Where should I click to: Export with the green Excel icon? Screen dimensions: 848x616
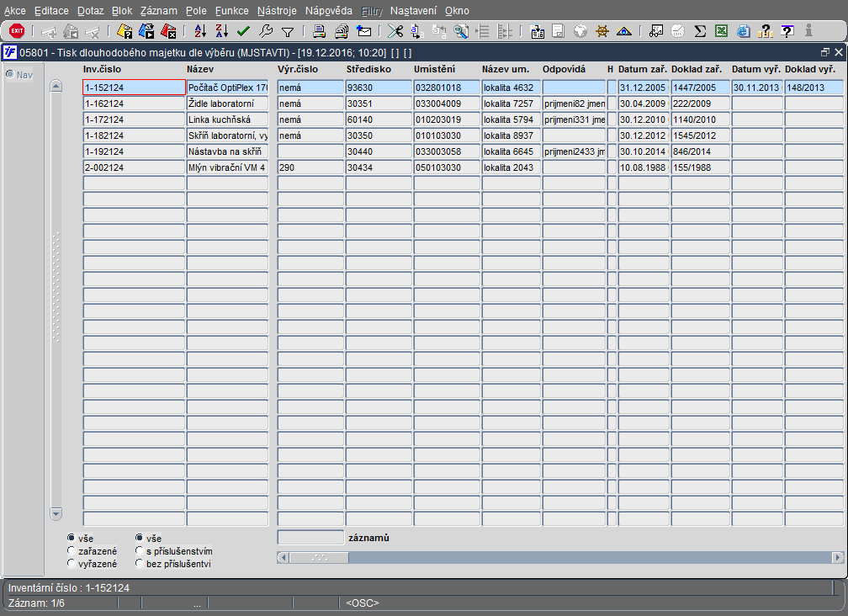point(722,31)
